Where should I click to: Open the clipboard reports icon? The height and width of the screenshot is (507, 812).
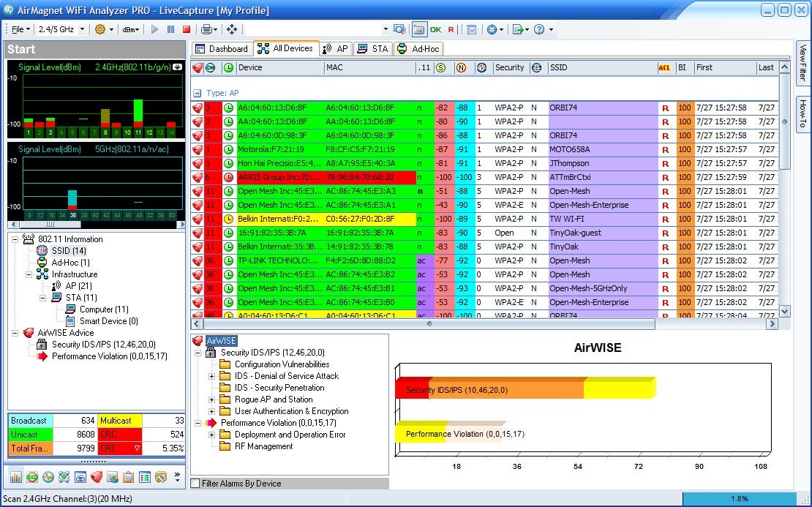129,477
